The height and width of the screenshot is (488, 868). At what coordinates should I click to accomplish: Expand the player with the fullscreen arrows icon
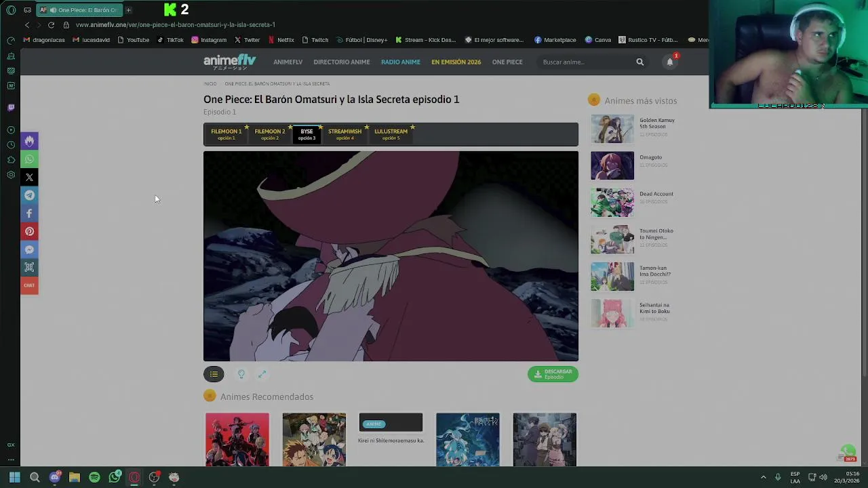click(x=262, y=374)
